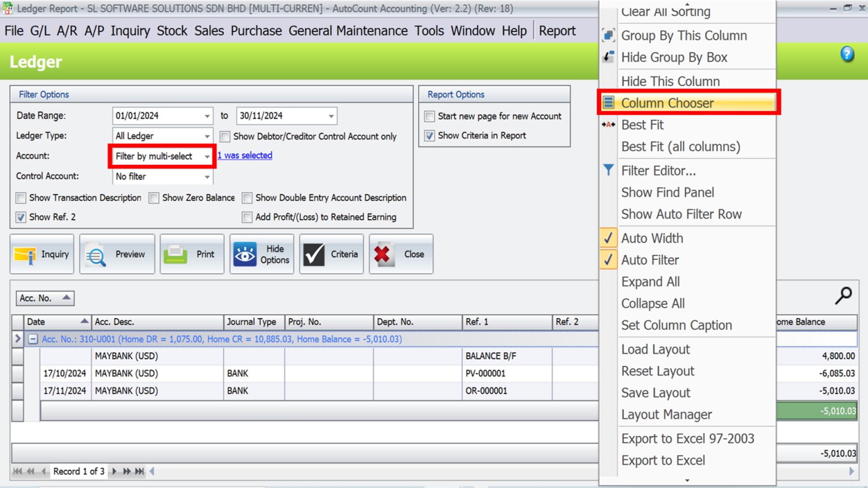The width and height of the screenshot is (868, 488).
Task: Click the magnifier search icon above grid
Action: pyautogui.click(x=843, y=295)
